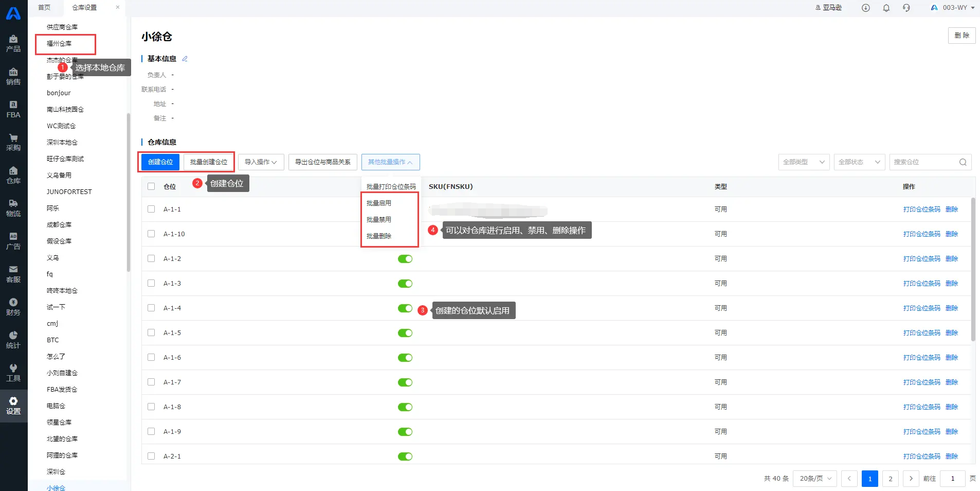Open the 仓库 (Warehouse) sidebar module
980x491 pixels.
coord(13,175)
